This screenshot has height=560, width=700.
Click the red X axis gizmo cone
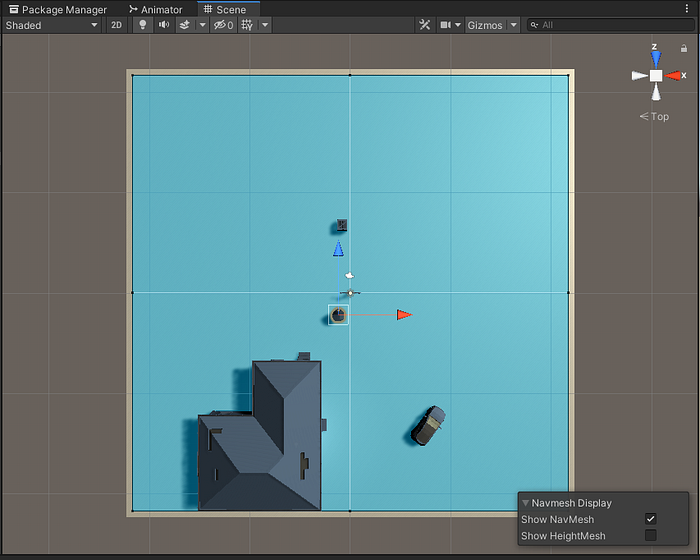[674, 75]
